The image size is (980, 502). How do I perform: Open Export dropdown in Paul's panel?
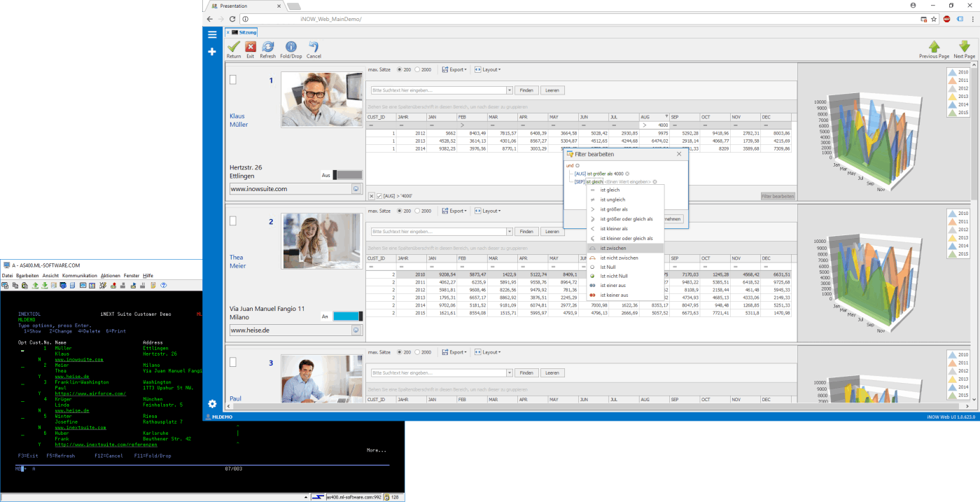click(454, 352)
